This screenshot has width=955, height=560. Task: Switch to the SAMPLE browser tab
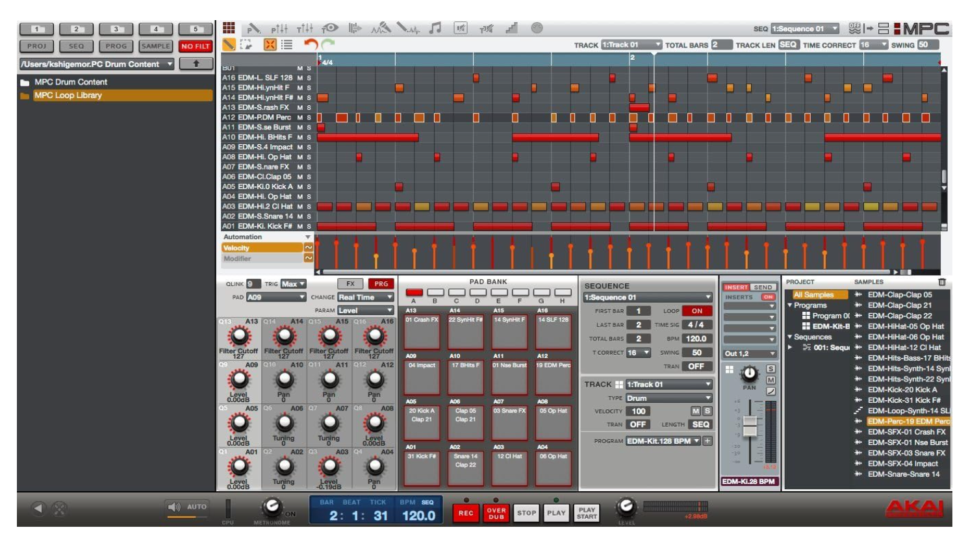click(156, 46)
